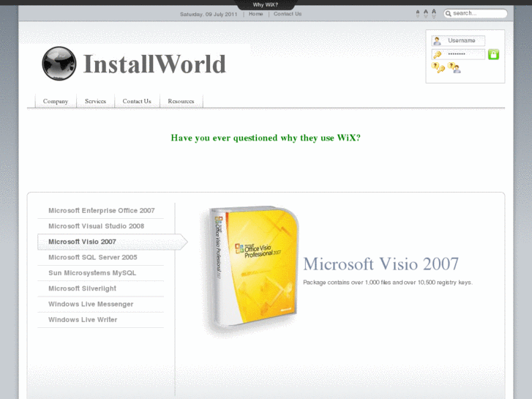Open the Contact Us navigation tab
This screenshot has height=399, width=532.
137,101
